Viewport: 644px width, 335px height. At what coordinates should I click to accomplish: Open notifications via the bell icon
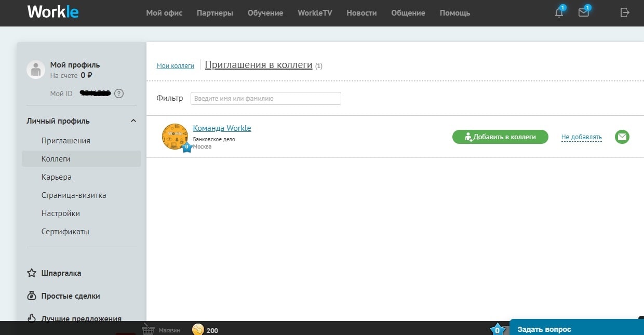(x=558, y=13)
